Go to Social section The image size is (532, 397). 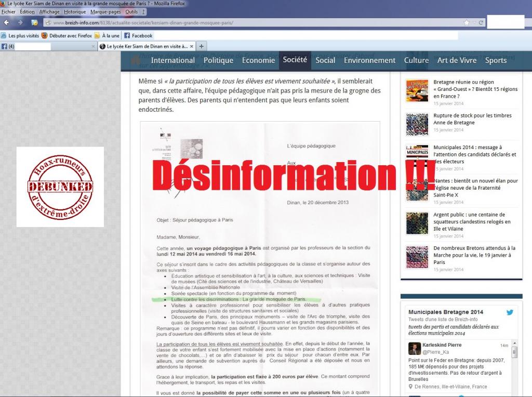(325, 60)
